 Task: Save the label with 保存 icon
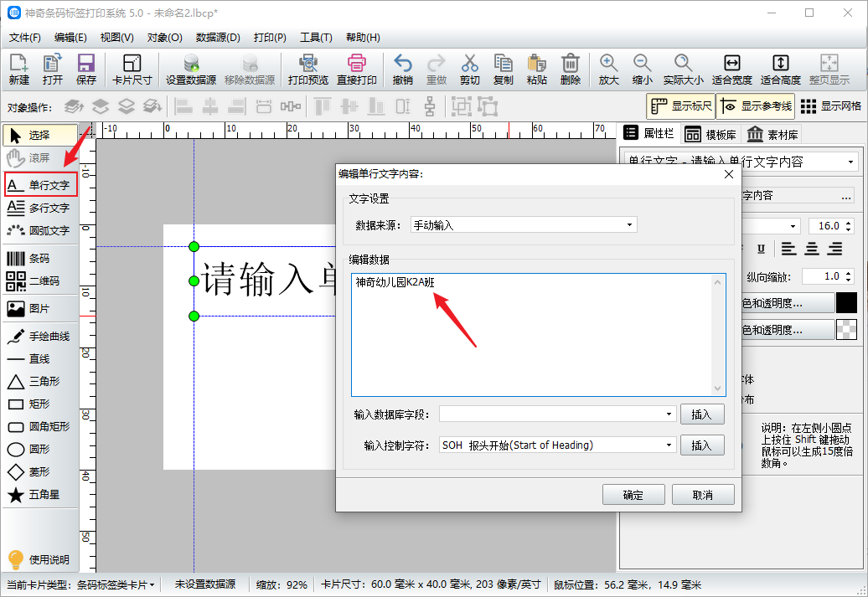85,69
